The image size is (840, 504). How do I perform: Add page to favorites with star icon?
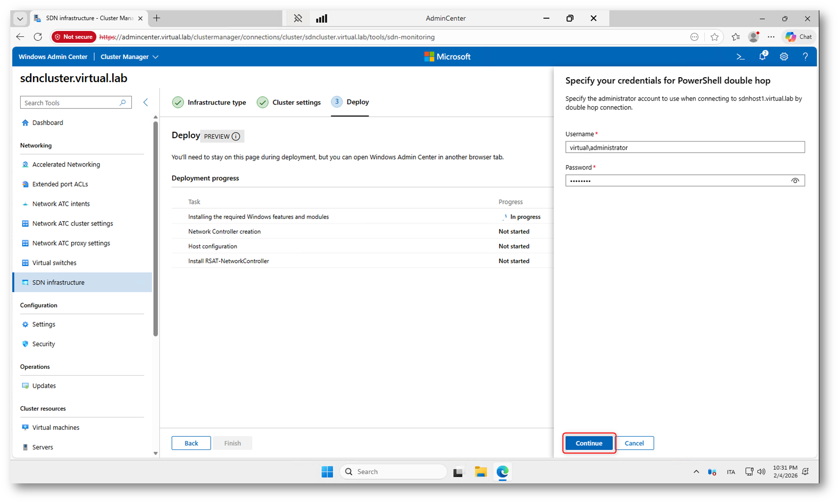(x=714, y=37)
